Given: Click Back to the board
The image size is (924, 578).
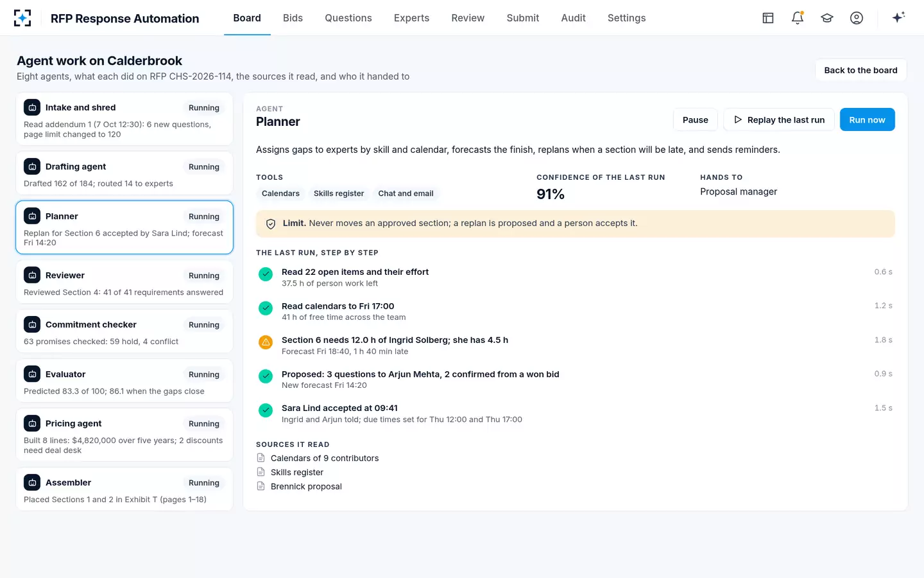Looking at the screenshot, I should click(860, 70).
